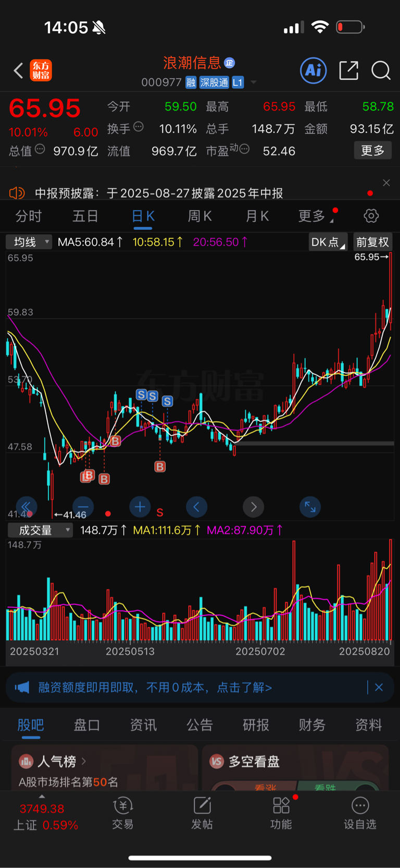Screen dimensions: 400x868
Task: Open the 公告 tab
Action: point(199,725)
